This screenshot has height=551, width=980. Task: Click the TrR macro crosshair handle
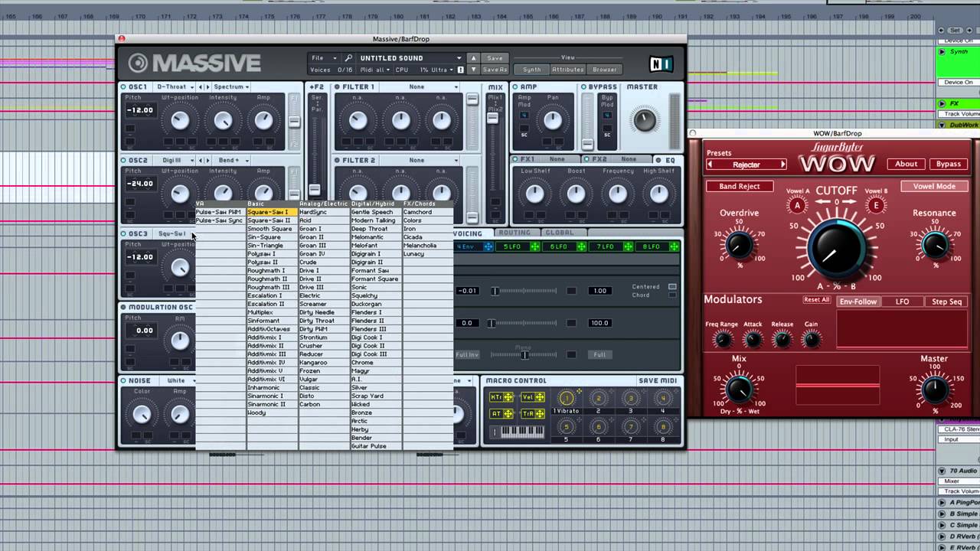click(x=540, y=414)
